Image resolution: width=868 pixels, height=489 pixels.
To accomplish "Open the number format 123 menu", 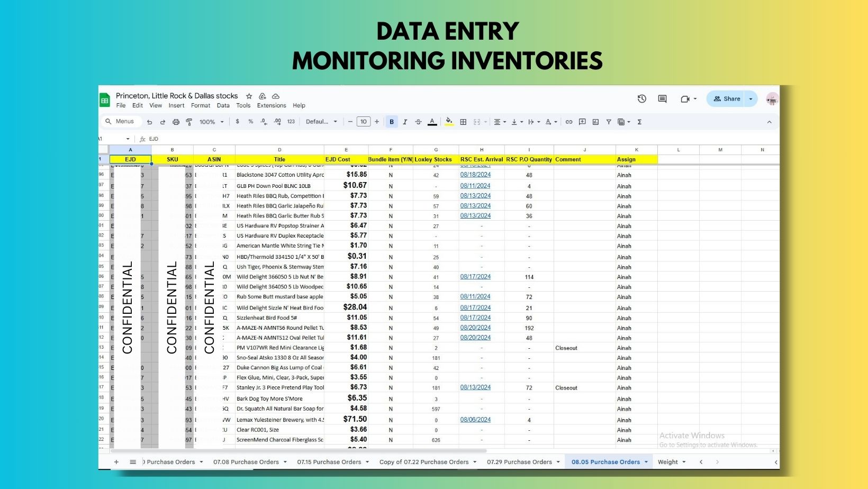I will pos(291,122).
